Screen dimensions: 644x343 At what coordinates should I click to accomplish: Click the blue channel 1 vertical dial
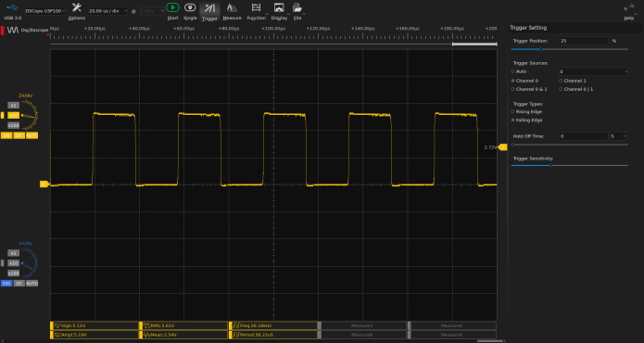click(29, 263)
